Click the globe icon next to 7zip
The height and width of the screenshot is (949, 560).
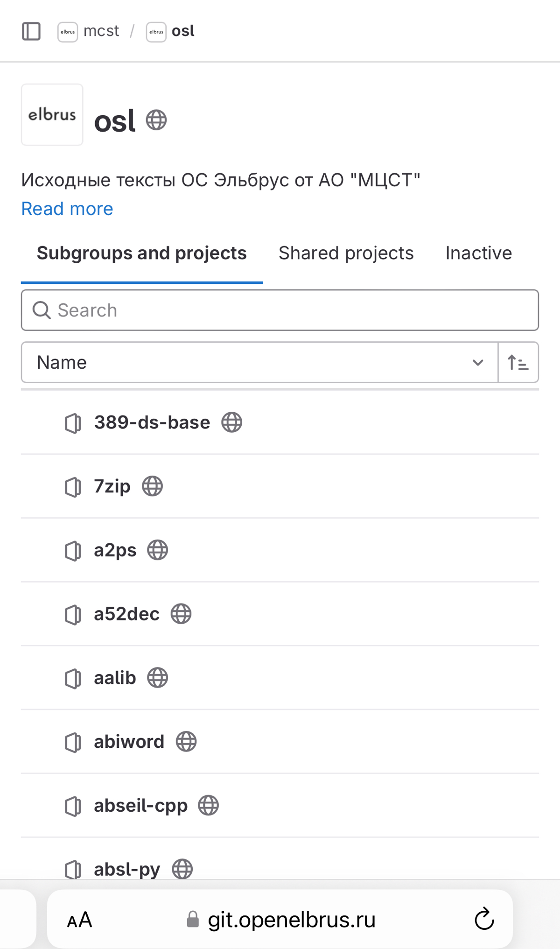pos(153,486)
